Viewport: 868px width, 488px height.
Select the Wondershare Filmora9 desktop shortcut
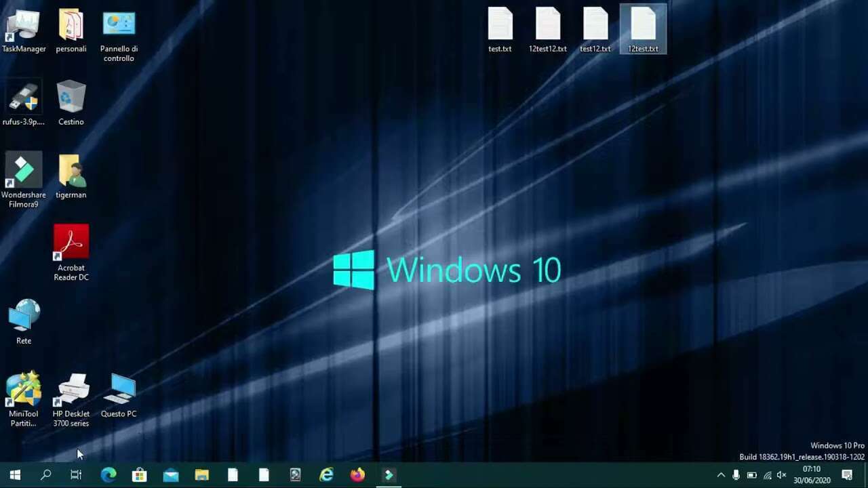tap(24, 181)
